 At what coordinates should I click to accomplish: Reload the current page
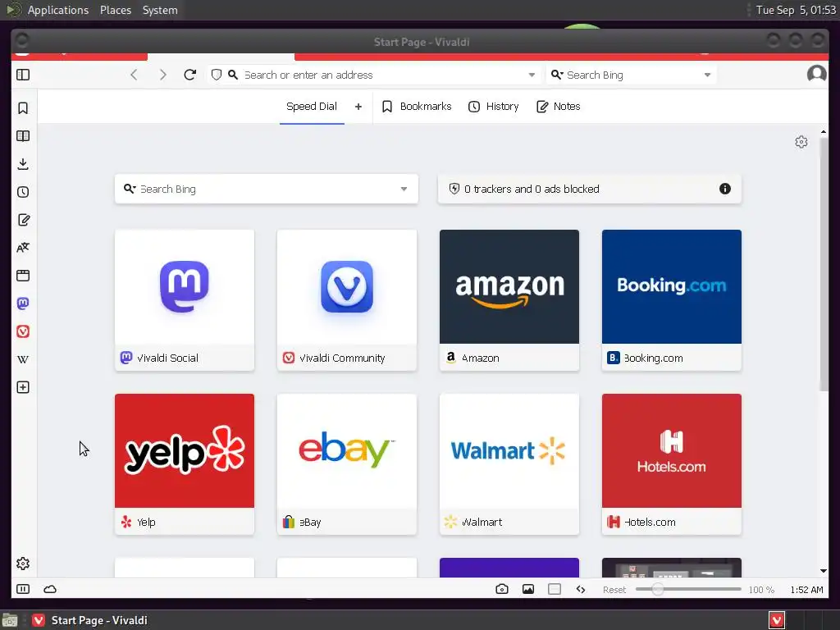coord(190,75)
